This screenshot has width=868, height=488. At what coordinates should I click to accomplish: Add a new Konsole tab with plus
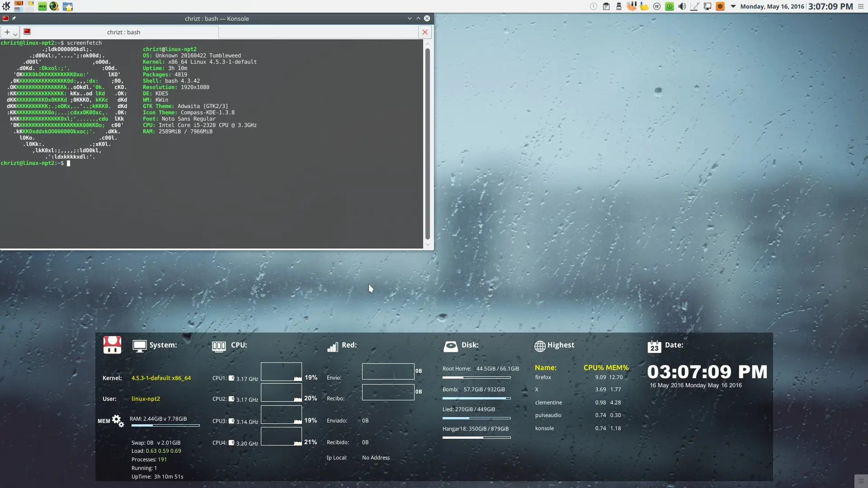coord(7,32)
